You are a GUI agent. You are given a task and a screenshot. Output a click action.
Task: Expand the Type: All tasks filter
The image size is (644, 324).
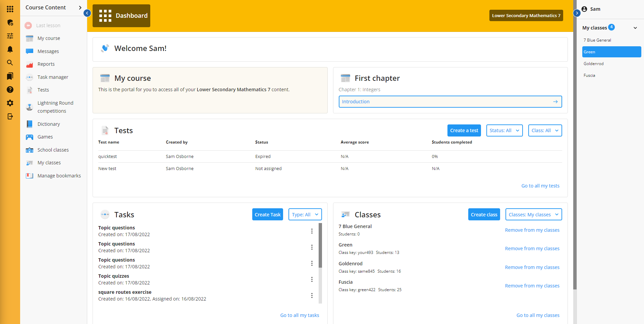pos(305,215)
